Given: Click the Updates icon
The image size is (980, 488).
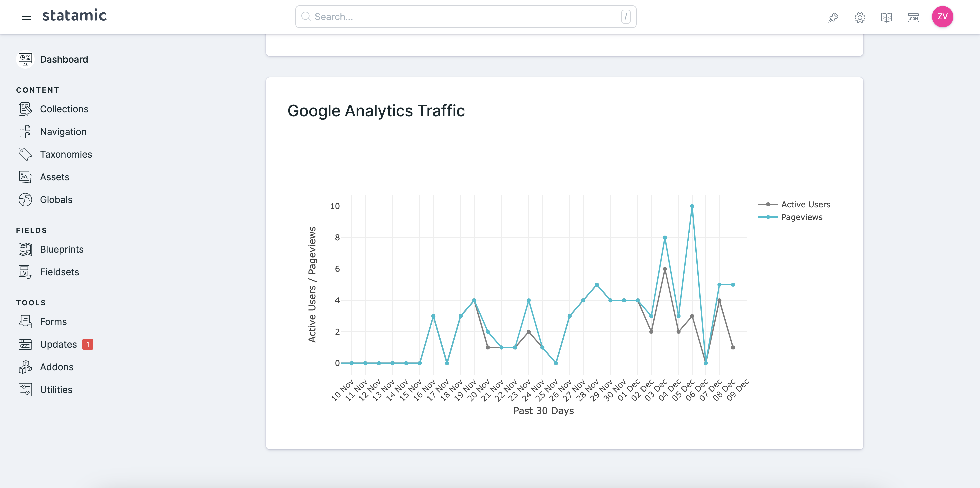Looking at the screenshot, I should (x=25, y=344).
